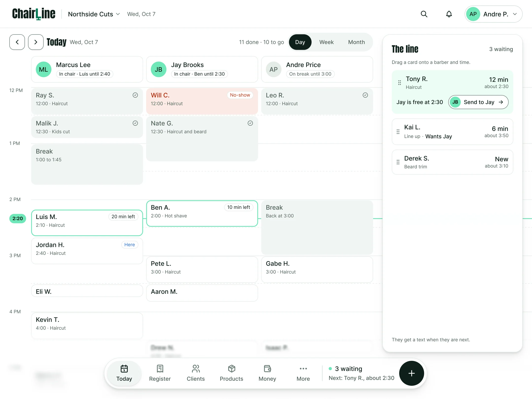Click No-show badge on Will C.
Screen dimensions: 532x399
[x=240, y=95]
